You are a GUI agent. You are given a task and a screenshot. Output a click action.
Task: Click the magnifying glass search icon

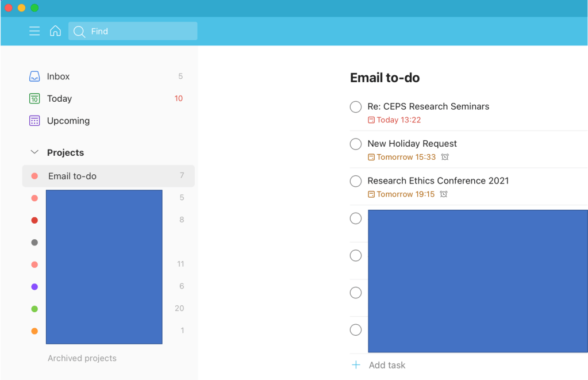(x=79, y=31)
